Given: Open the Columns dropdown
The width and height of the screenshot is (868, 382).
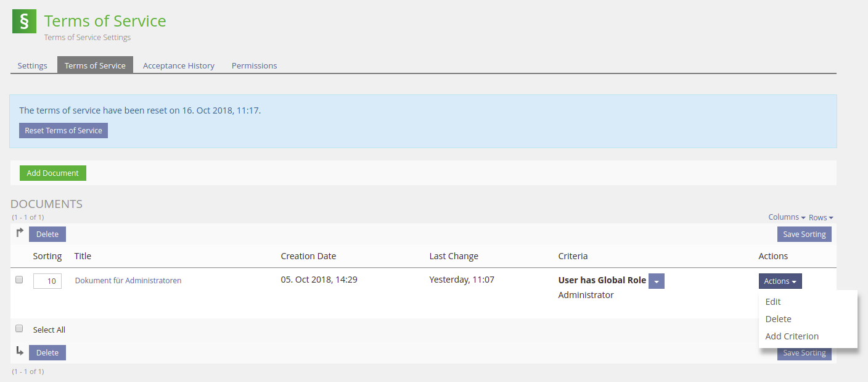Looking at the screenshot, I should [x=787, y=217].
